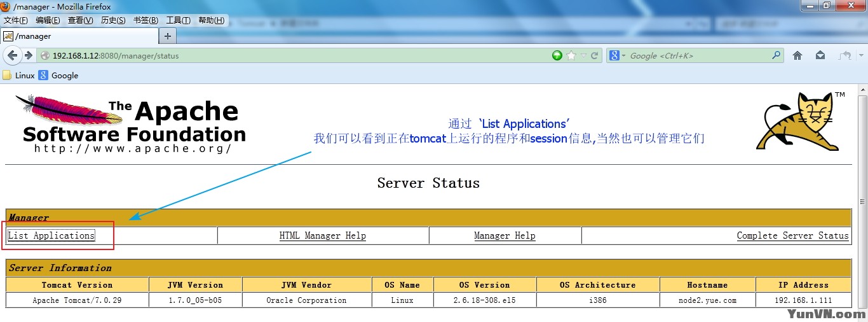Click the JVM Vendor column header

tap(307, 285)
